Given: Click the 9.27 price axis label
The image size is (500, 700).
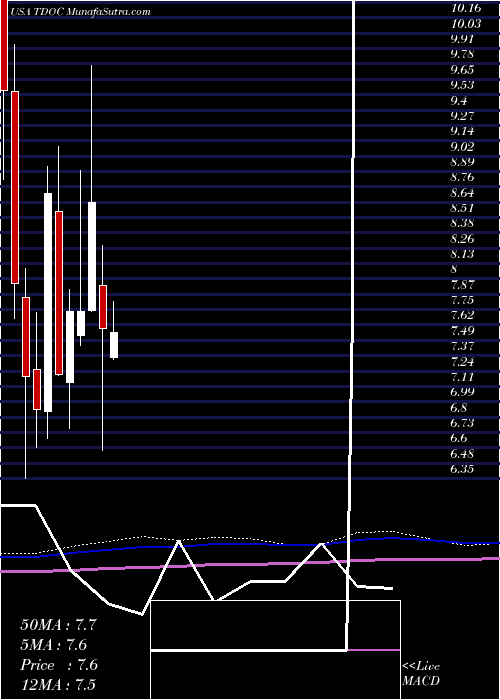Looking at the screenshot, I should click(x=462, y=116).
